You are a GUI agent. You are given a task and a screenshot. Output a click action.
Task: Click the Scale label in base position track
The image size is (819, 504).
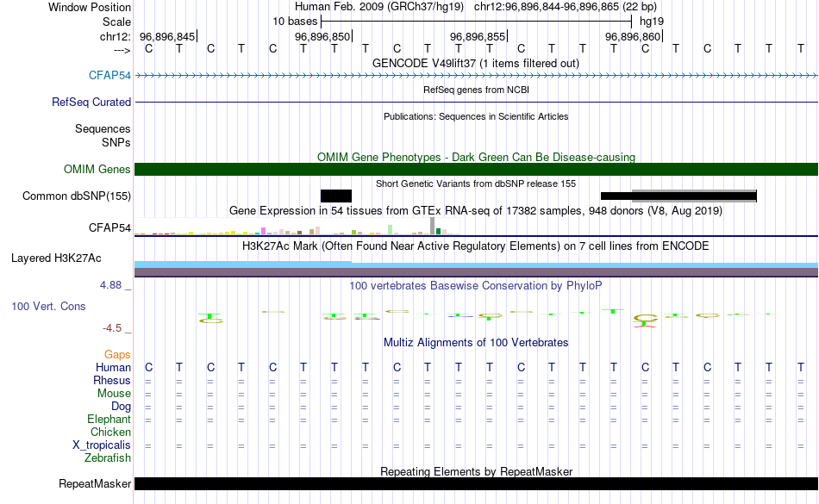coord(116,22)
